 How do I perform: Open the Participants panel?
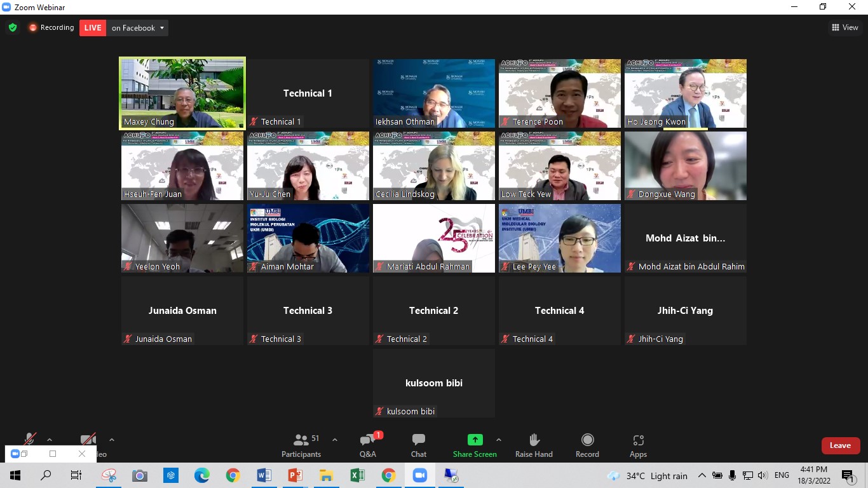(x=301, y=445)
